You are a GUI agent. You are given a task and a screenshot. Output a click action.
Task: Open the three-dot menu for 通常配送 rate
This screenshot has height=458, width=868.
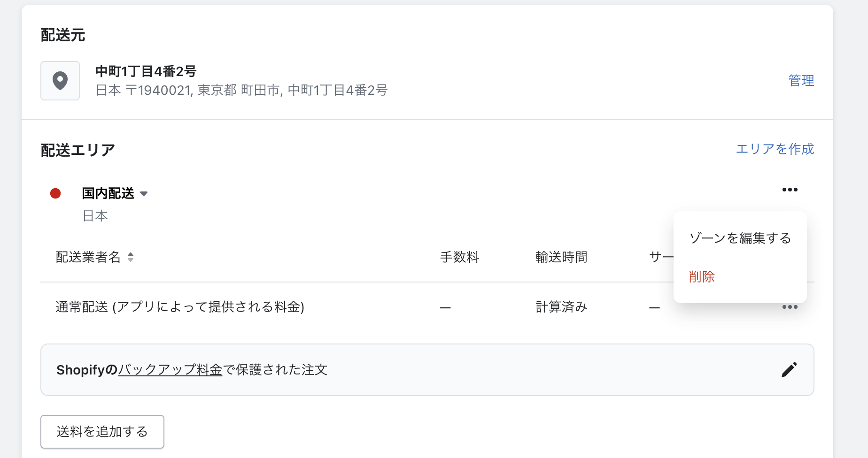(x=790, y=307)
